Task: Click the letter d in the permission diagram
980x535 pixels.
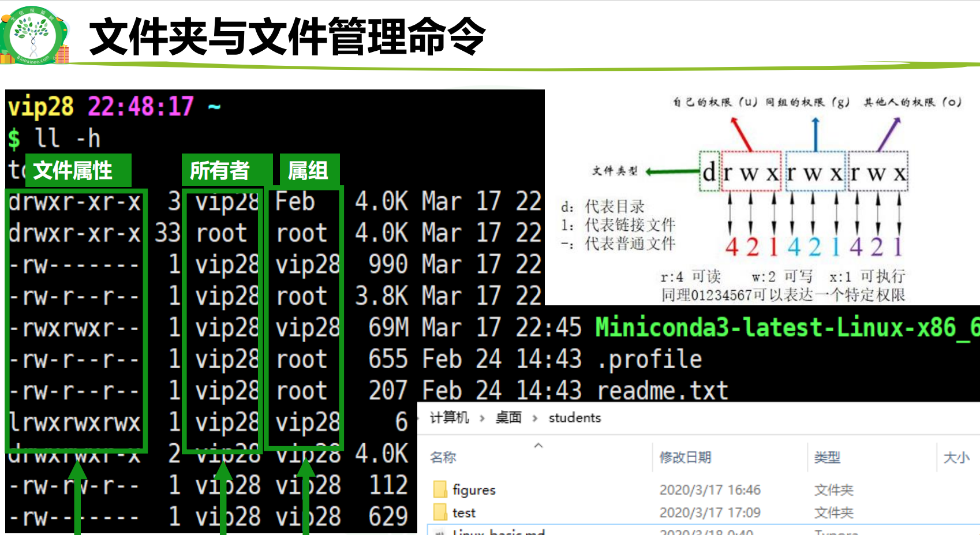Action: coord(709,172)
